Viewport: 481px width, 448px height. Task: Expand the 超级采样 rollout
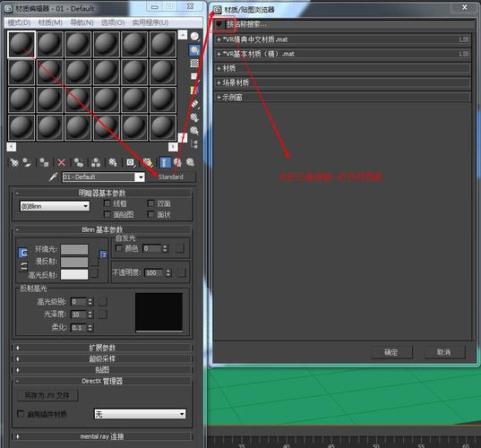click(x=102, y=358)
